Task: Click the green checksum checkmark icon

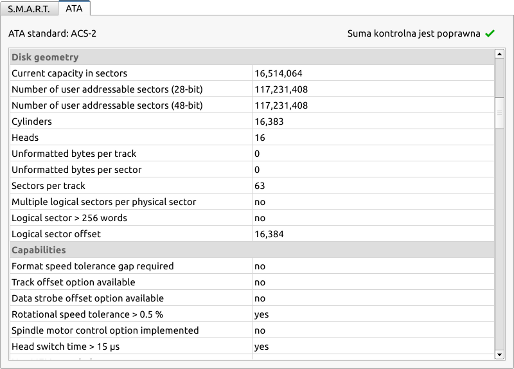Action: pyautogui.click(x=490, y=33)
